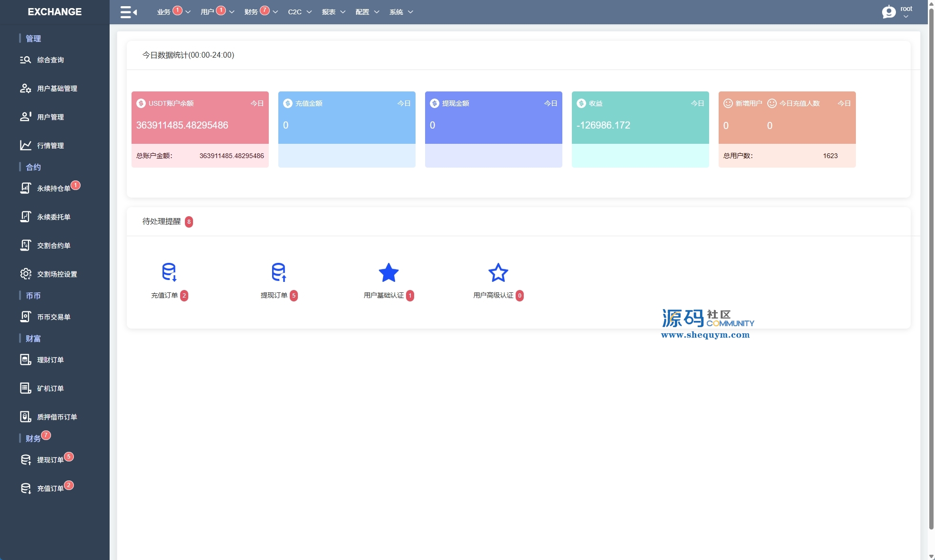Click the 用户基础认证 filled star icon
Screen dimensions: 935x560
click(388, 273)
